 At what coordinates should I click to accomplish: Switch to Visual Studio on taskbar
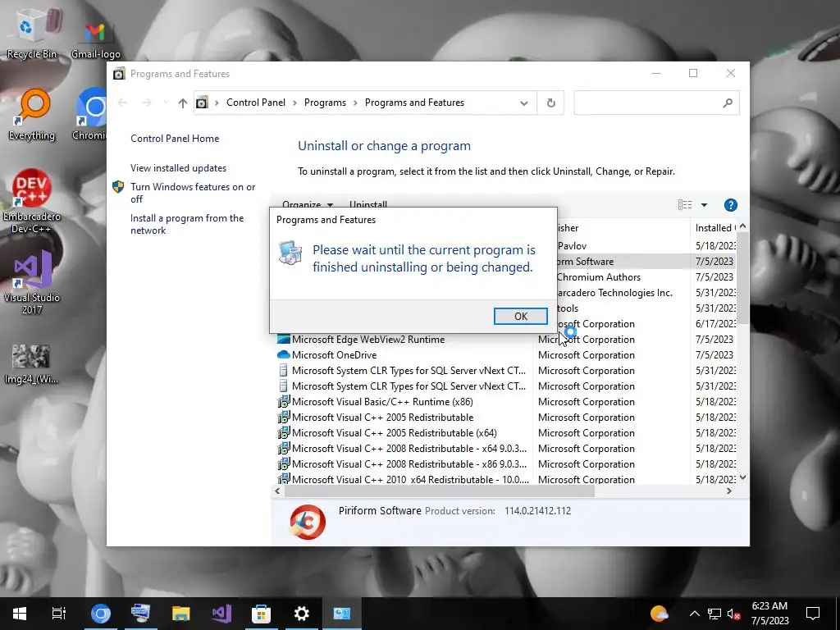221,614
